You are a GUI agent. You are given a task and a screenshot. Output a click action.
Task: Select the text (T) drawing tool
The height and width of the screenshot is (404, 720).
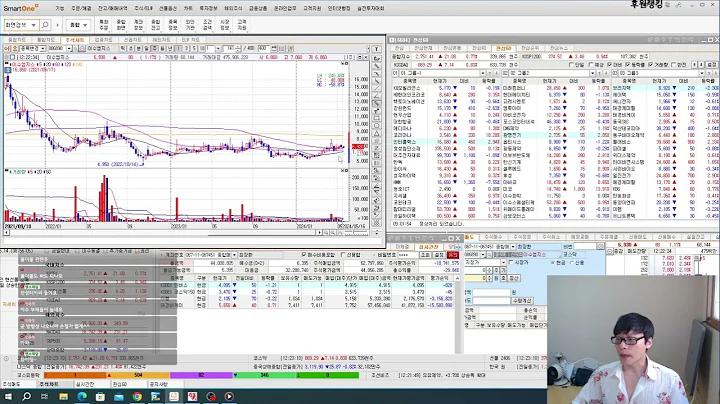(377, 49)
